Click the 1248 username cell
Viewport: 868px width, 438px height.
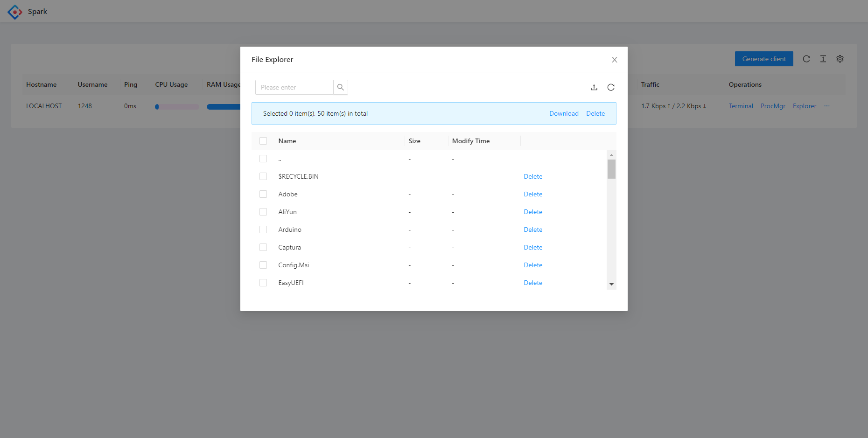84,106
